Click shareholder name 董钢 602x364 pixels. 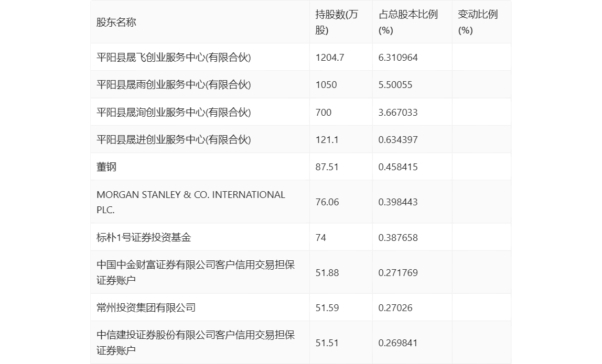[106, 167]
